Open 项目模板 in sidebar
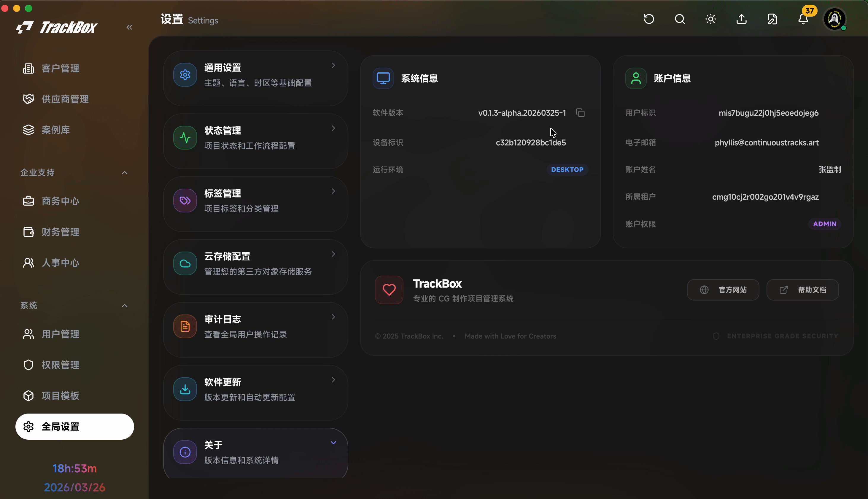 [75, 396]
